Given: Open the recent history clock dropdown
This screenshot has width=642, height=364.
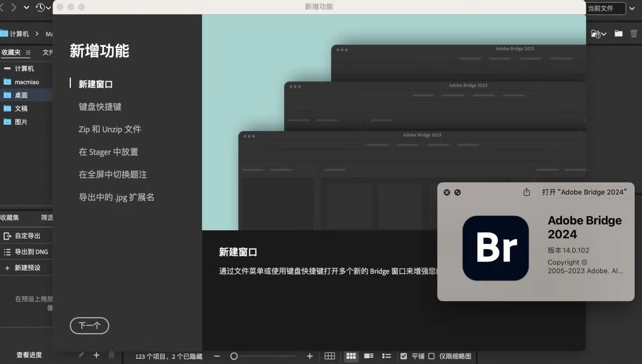Looking at the screenshot, I should [43, 7].
